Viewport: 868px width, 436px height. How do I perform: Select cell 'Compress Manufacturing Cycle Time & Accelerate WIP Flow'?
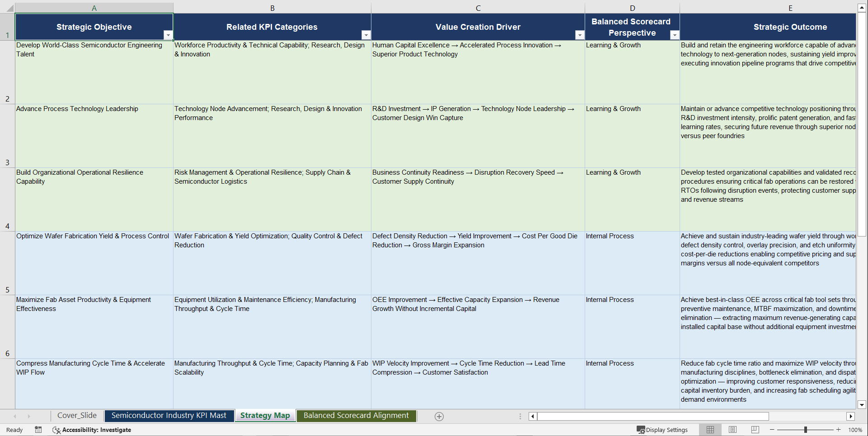coord(94,384)
